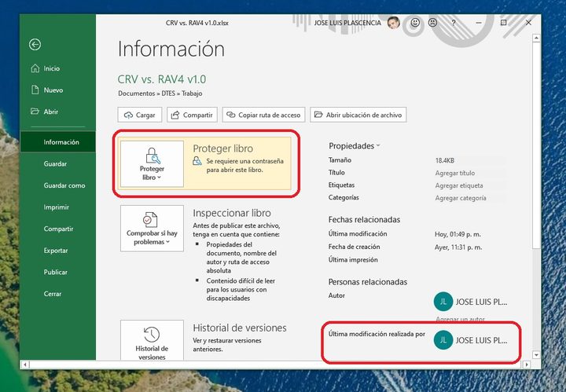
Task: Click the Historial de versiones button
Action: (x=152, y=340)
